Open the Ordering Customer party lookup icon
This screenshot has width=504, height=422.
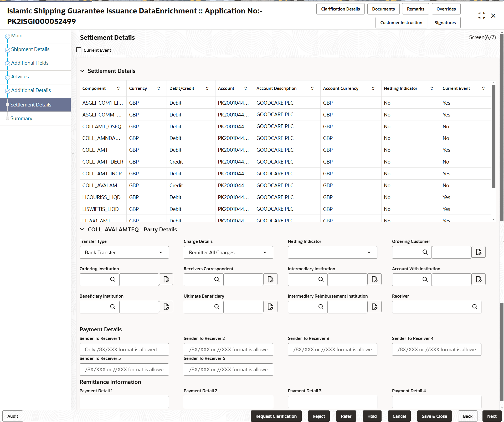click(479, 252)
